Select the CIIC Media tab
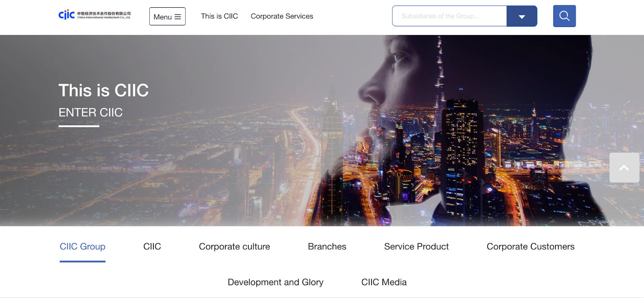This screenshot has height=298, width=644. pyautogui.click(x=384, y=282)
